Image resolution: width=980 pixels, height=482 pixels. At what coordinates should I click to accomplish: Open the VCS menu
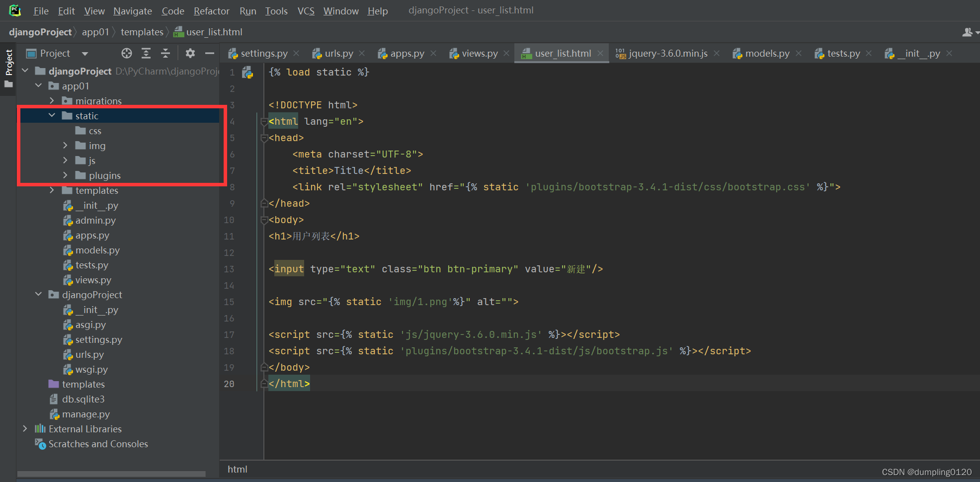click(306, 11)
